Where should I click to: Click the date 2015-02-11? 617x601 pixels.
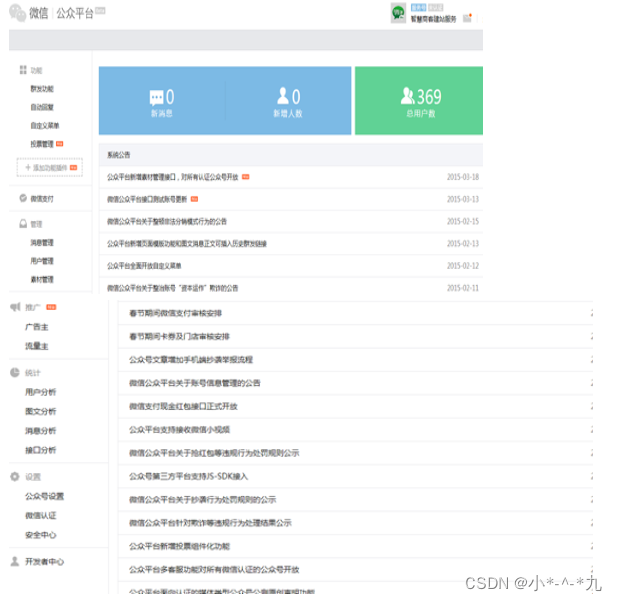coord(463,288)
